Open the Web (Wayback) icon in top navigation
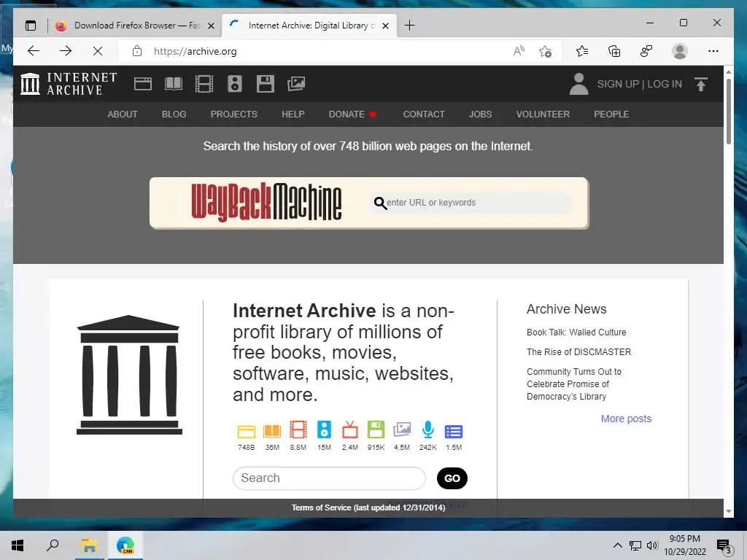Image resolution: width=747 pixels, height=560 pixels. click(x=142, y=84)
